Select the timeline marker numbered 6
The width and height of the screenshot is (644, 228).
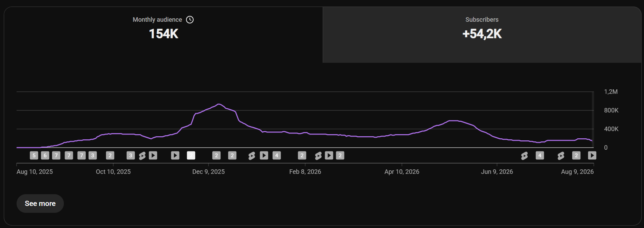[45, 156]
